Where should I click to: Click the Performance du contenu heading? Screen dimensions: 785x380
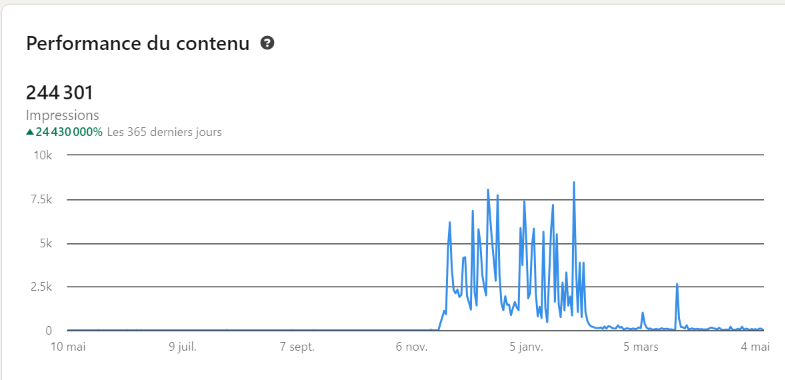(138, 44)
